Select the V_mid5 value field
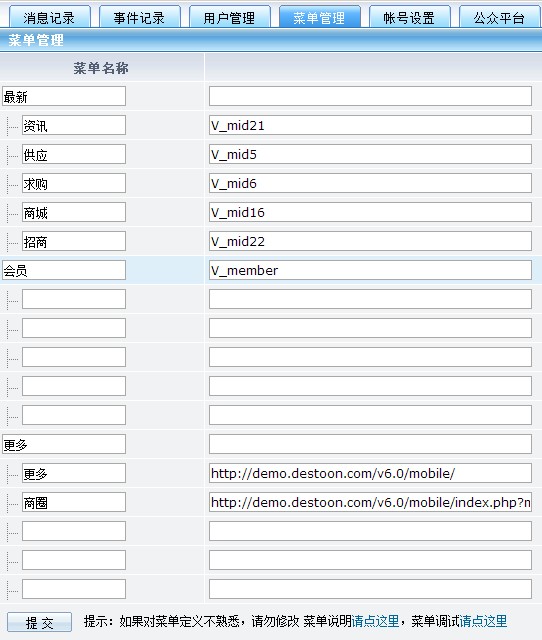 (370, 154)
